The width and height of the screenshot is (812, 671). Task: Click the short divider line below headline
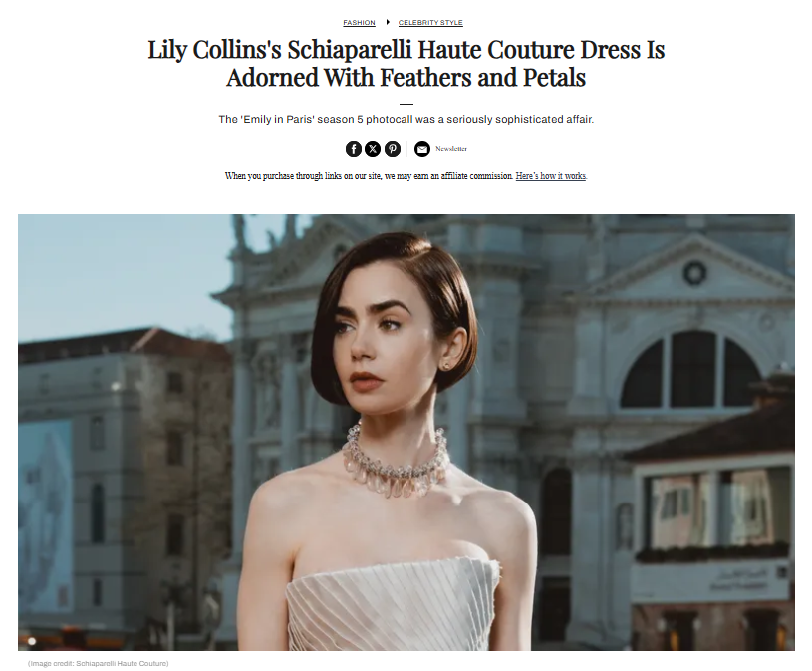(406, 104)
